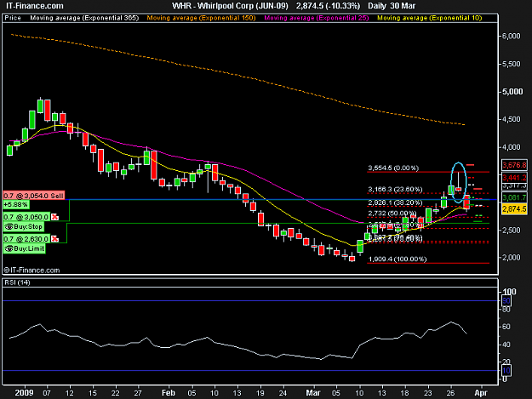Viewport: 532px width, 399px height.
Task: Click the 3,554.6 (0.00%) Fibonacci label
Action: [393, 168]
